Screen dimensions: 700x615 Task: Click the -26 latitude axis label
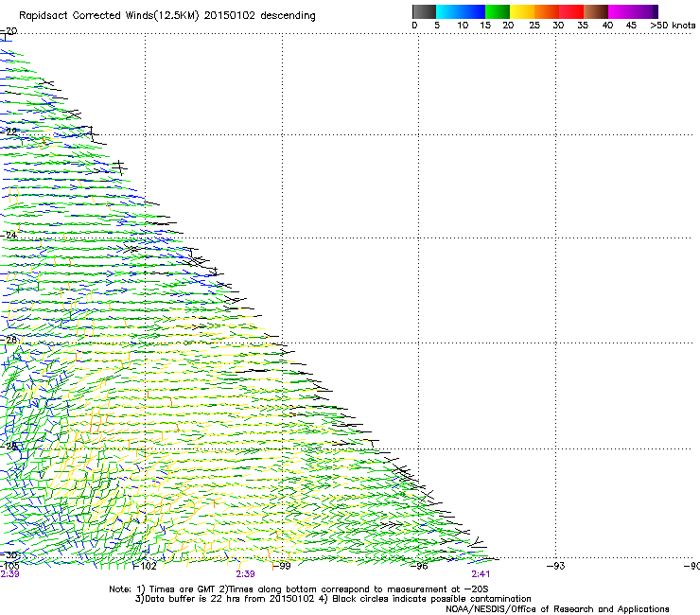[9, 341]
